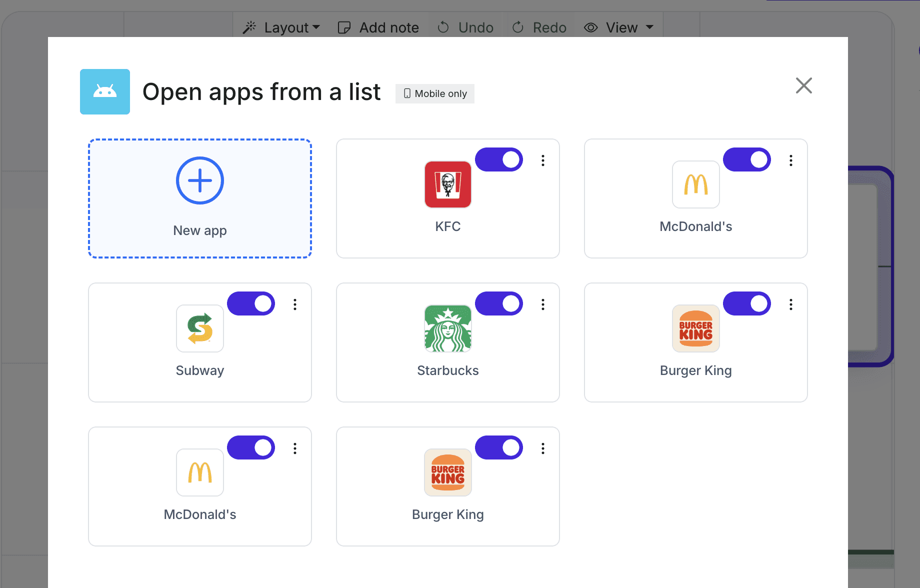Open the KFC three-dot options menu
This screenshot has width=920, height=588.
543,160
